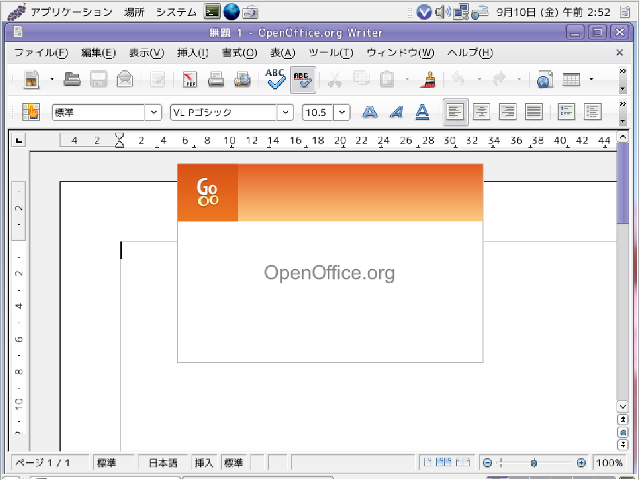The height and width of the screenshot is (480, 640).
Task: Expand the font name dropdown arrow
Action: coord(285,112)
